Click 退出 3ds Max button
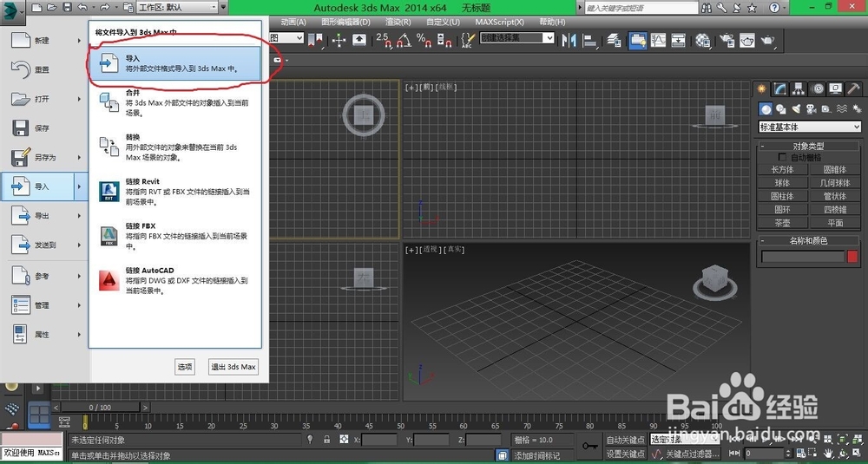868x464 pixels. (233, 367)
